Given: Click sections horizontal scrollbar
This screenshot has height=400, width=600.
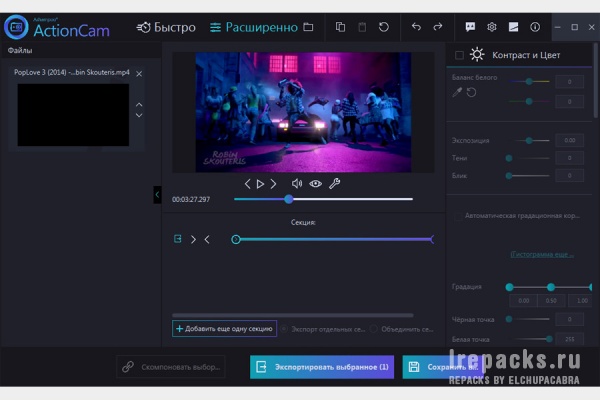Looking at the screenshot, I should [293, 315].
